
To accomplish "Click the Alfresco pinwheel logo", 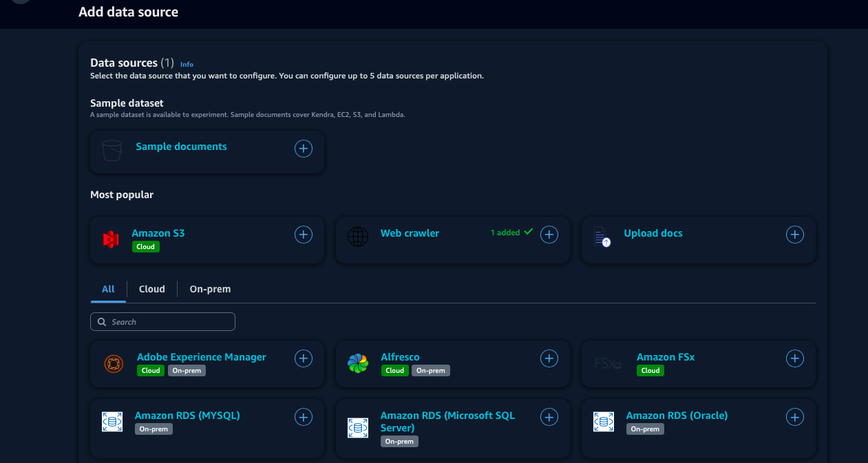I will [358, 363].
